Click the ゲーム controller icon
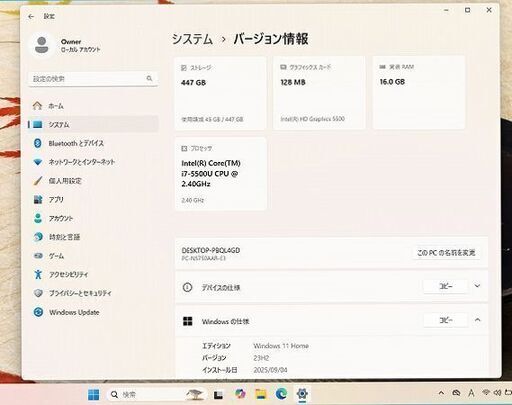 pos(38,256)
